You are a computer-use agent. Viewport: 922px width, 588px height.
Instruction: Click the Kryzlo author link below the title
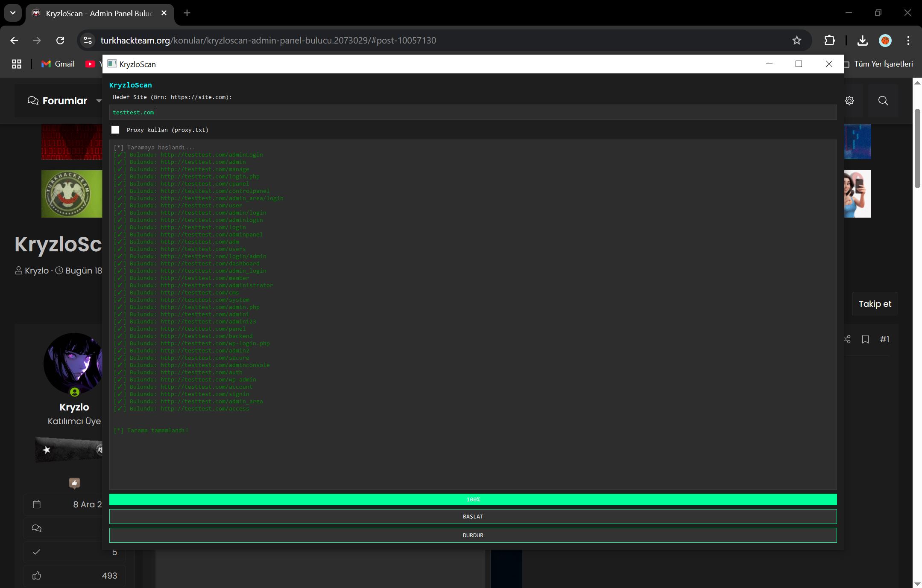pyautogui.click(x=36, y=271)
